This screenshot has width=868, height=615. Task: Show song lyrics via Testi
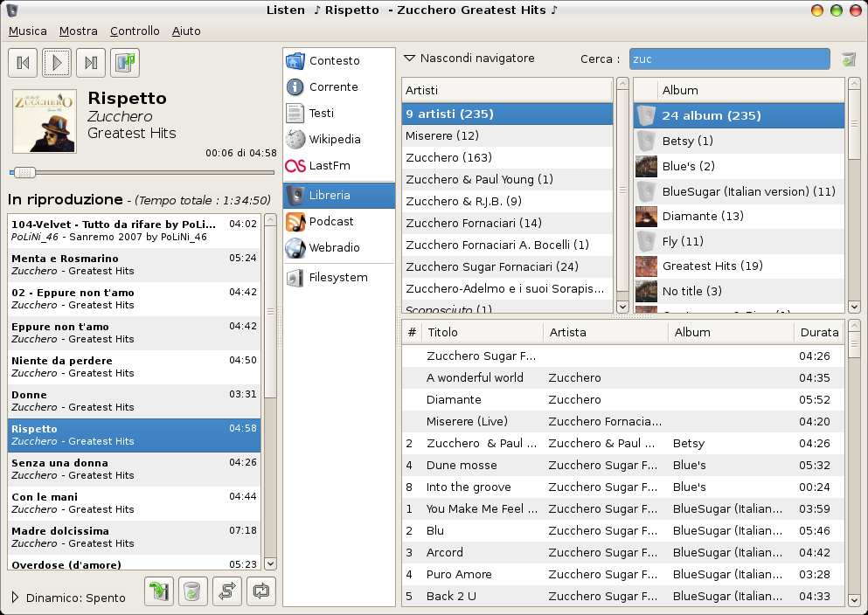(x=339, y=113)
